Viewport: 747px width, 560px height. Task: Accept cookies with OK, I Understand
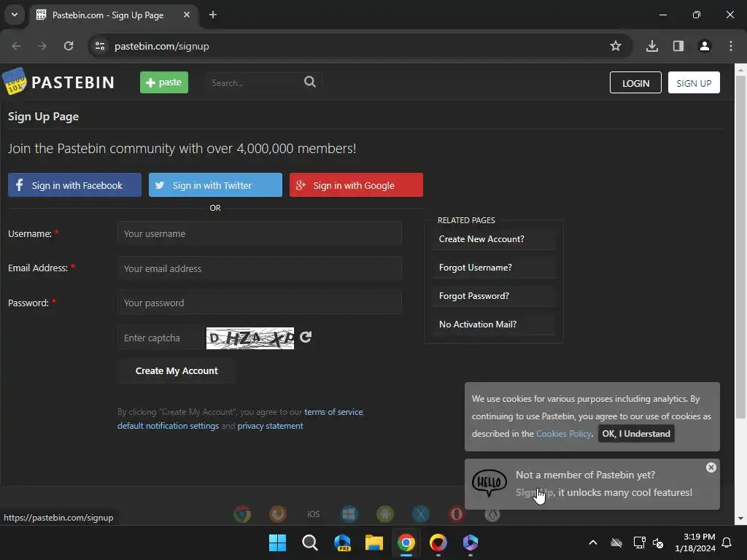point(636,434)
